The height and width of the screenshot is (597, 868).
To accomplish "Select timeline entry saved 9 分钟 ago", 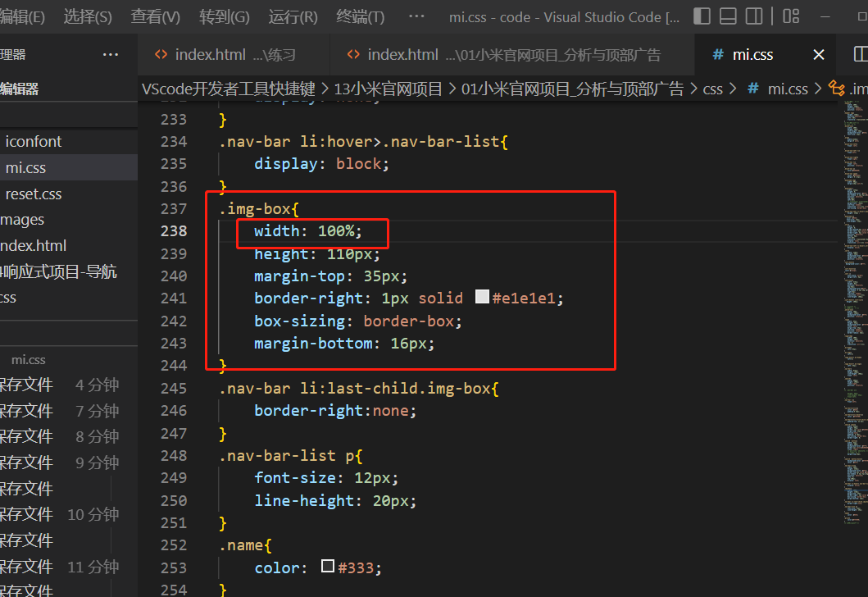I will (69, 463).
